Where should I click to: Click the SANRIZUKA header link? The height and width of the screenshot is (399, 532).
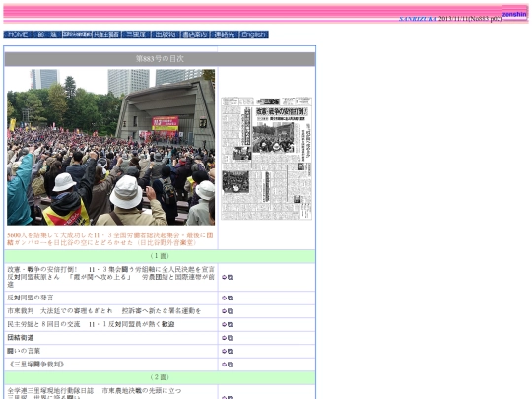[418, 19]
